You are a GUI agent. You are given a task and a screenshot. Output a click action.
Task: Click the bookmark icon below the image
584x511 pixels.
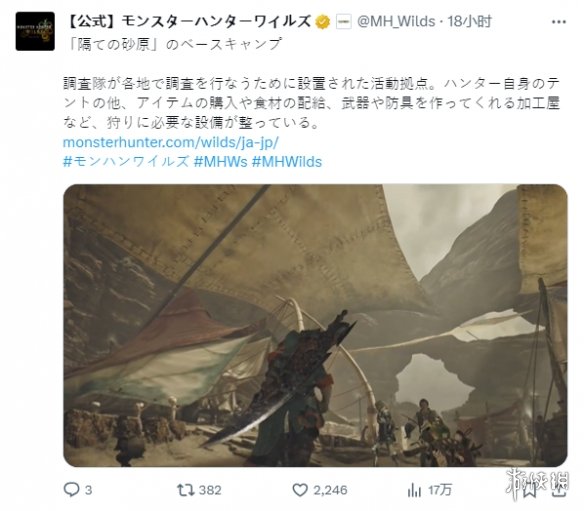click(529, 491)
